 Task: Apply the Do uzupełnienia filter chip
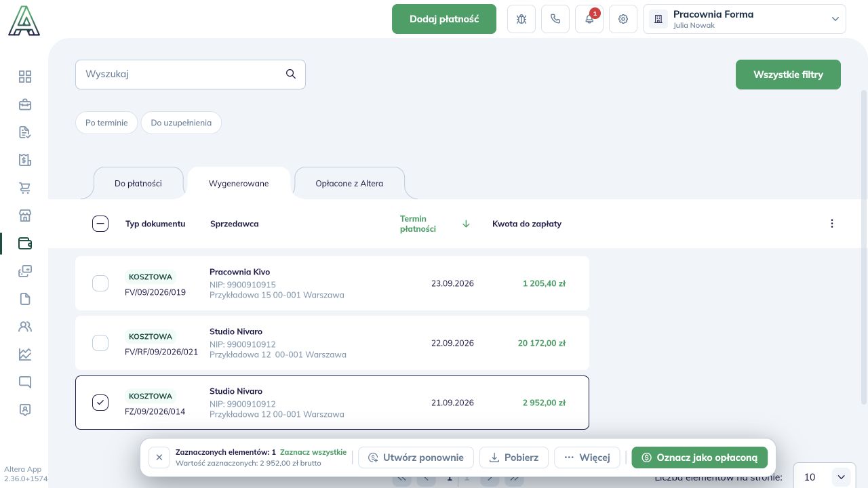[181, 123]
